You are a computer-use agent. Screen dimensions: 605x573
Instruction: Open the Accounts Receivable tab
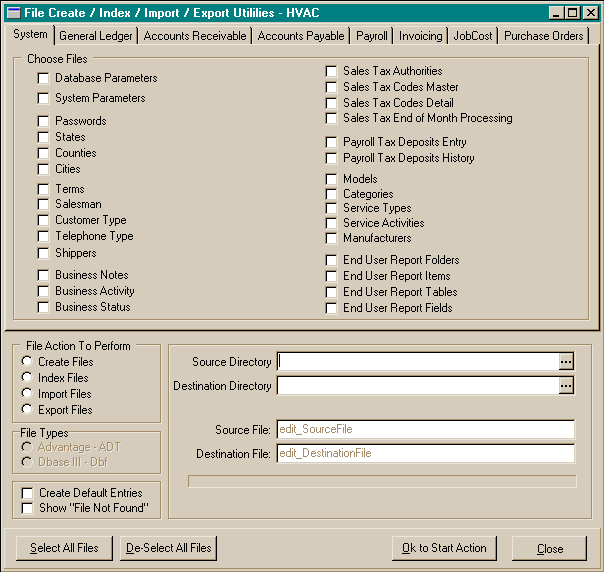point(195,36)
